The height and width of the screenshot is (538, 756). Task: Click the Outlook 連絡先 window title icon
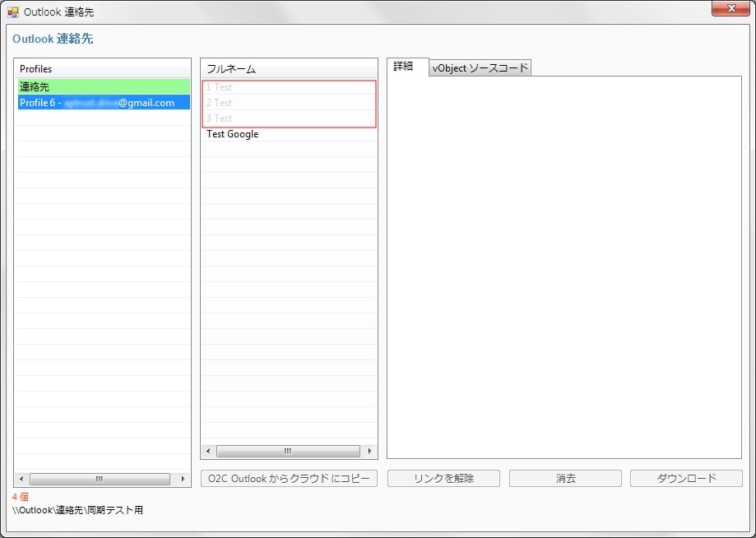[x=13, y=12]
